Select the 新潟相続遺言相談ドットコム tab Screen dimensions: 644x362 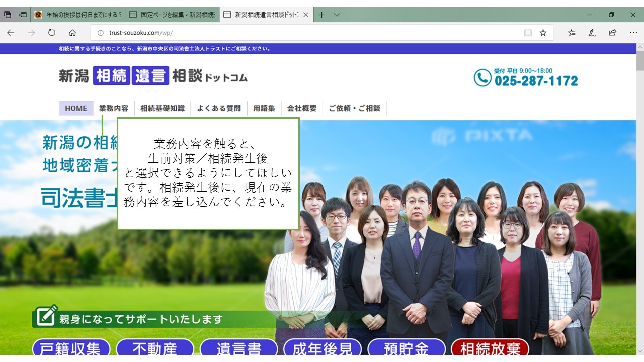pos(266,15)
